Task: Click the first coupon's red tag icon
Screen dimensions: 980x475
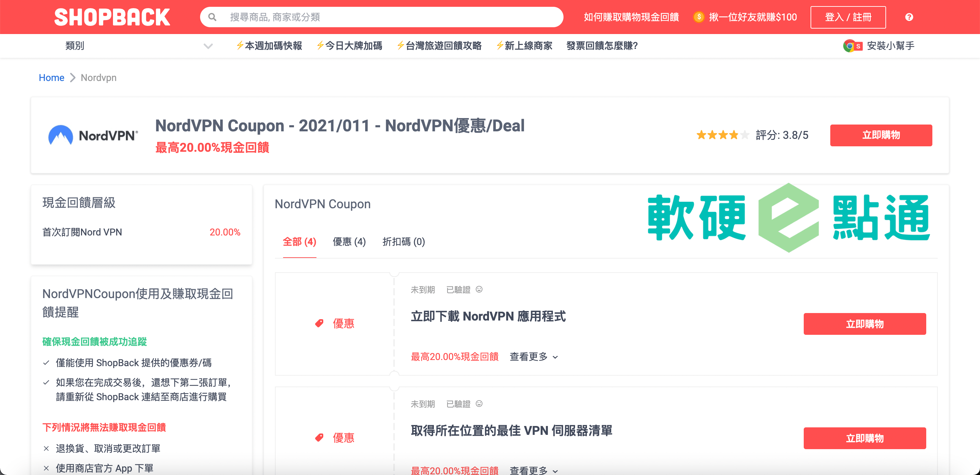Action: (319, 323)
